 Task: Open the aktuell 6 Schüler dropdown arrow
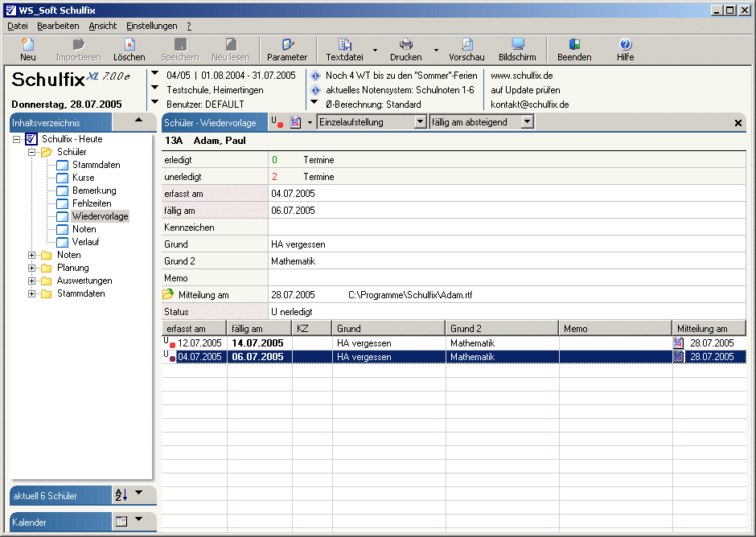coord(139,493)
